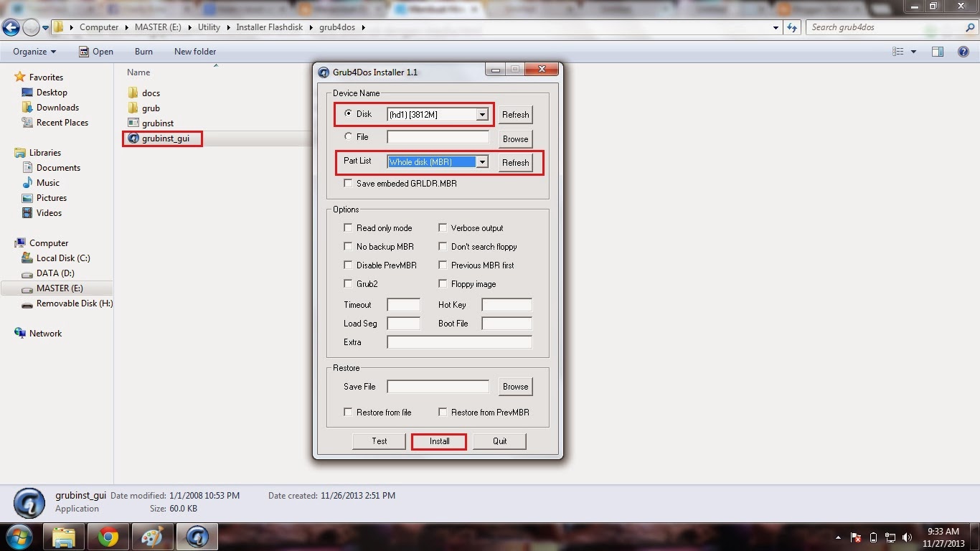Click the Extra input field
This screenshot has width=980, height=551.
[459, 342]
